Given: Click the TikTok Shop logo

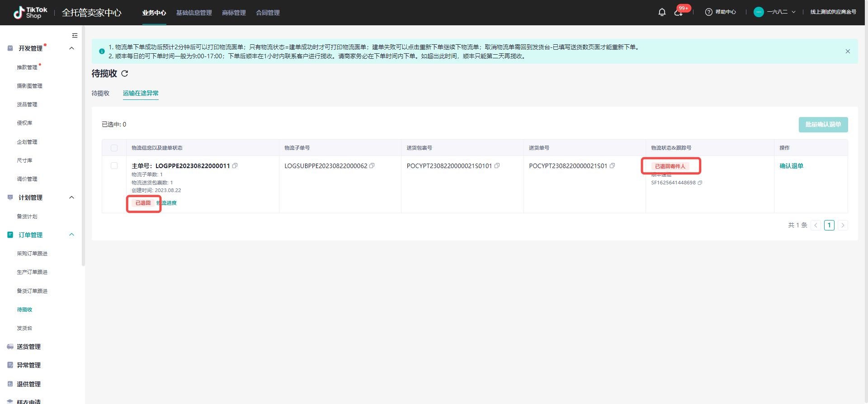Looking at the screenshot, I should point(30,13).
